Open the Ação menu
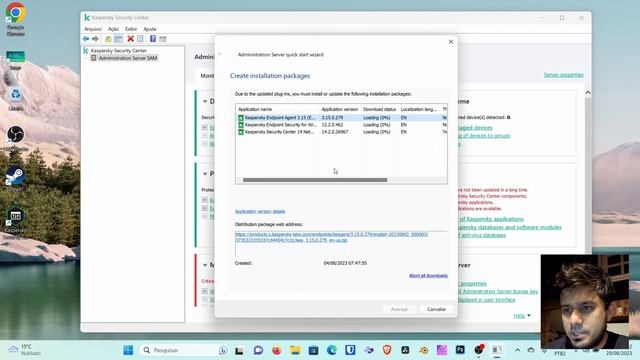 pyautogui.click(x=113, y=29)
